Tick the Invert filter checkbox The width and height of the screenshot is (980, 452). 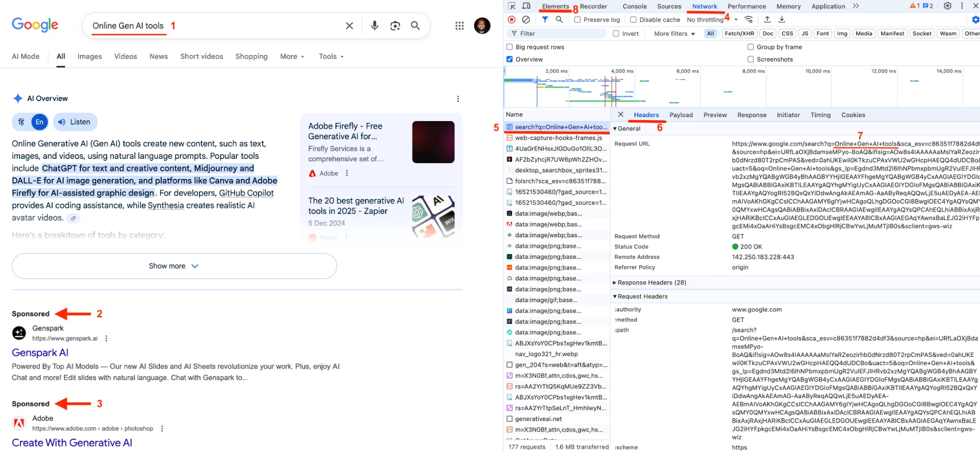point(616,33)
